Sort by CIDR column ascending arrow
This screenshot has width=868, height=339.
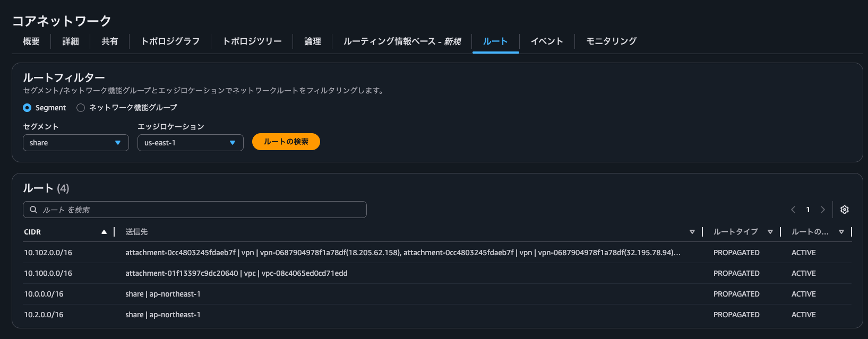click(104, 232)
